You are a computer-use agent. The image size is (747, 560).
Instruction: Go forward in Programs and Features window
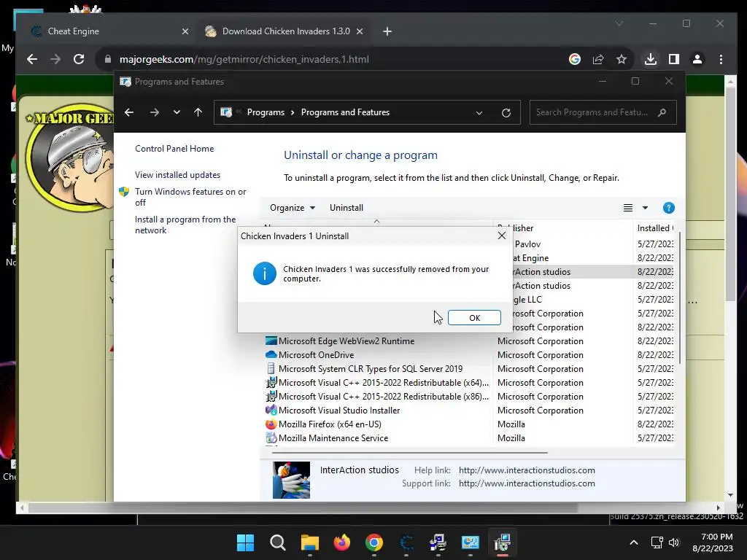point(154,112)
